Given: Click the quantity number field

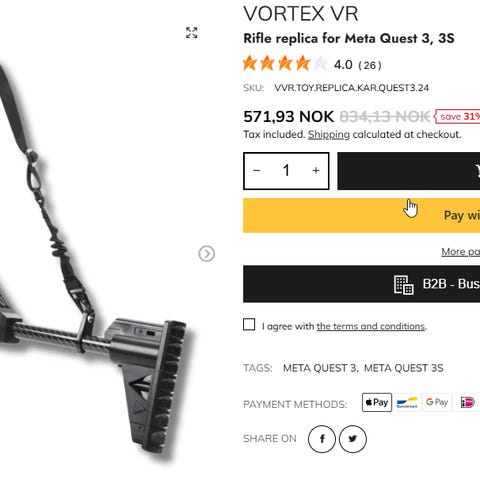Looking at the screenshot, I should [286, 171].
